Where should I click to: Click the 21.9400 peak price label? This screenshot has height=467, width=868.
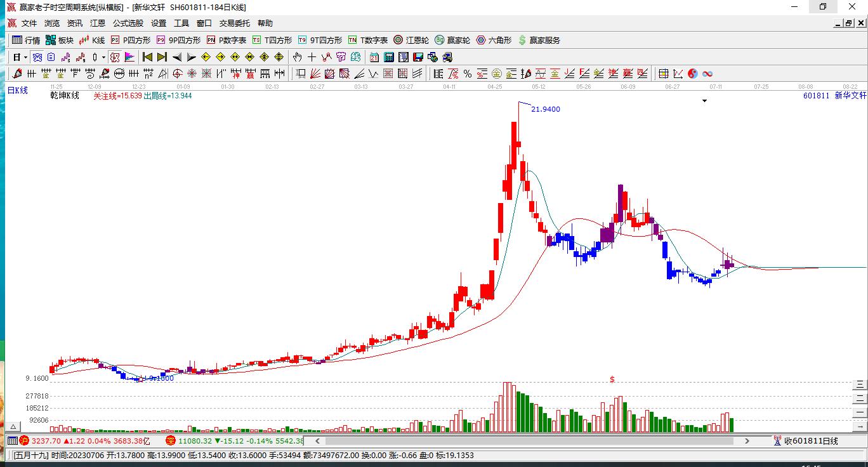tap(546, 109)
